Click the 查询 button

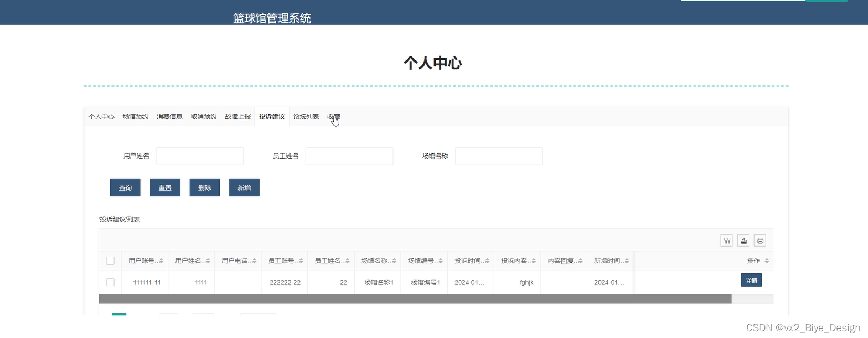point(125,188)
